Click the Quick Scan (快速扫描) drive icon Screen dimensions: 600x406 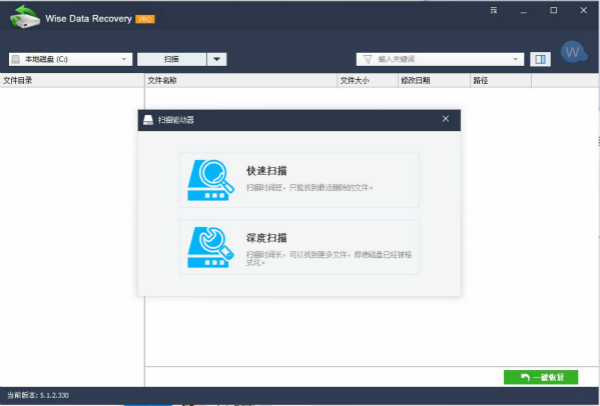click(x=211, y=180)
